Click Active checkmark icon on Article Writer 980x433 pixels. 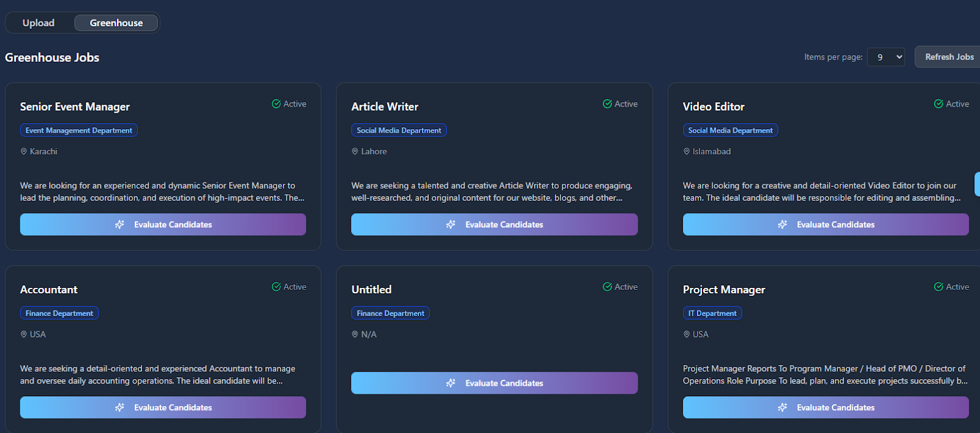pyautogui.click(x=607, y=104)
